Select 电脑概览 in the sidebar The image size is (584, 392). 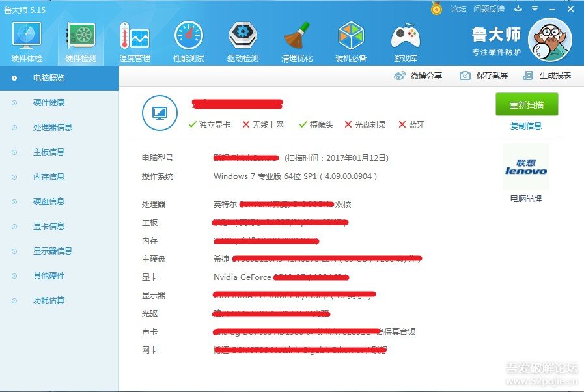point(59,78)
